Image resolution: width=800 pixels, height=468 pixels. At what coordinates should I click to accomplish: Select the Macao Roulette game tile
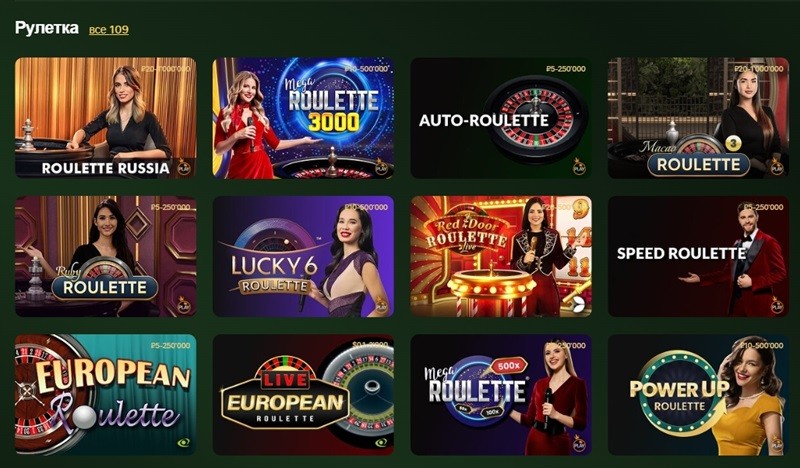point(698,118)
